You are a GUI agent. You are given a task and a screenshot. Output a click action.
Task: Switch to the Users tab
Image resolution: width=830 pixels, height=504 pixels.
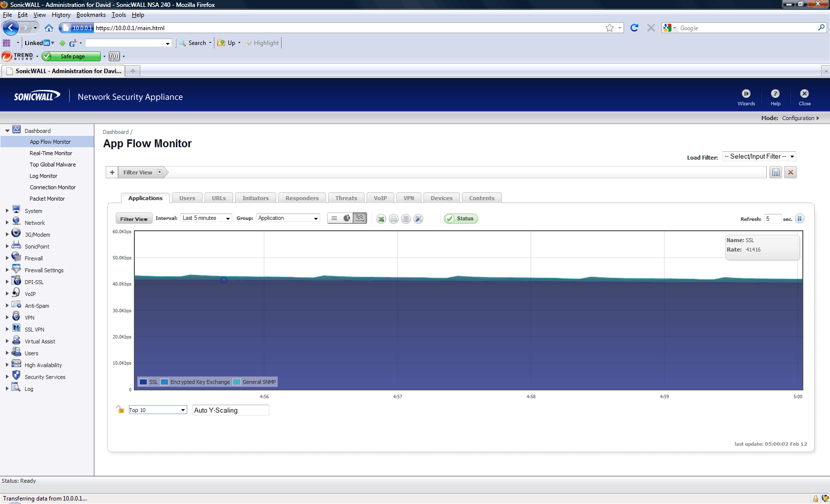[x=187, y=198]
